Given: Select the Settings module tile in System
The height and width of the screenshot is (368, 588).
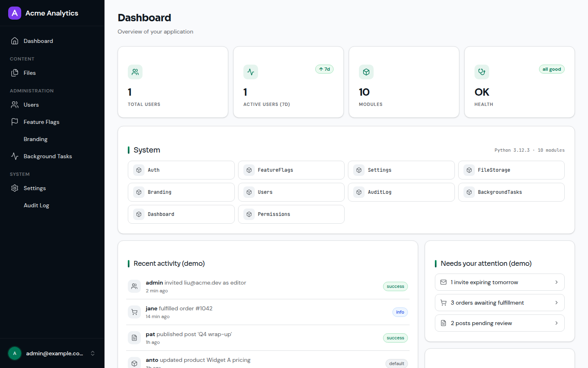Looking at the screenshot, I should tap(401, 170).
